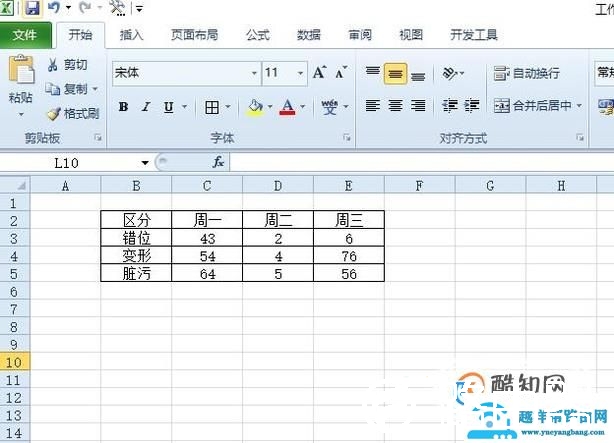This screenshot has height=443, width=614.
Task: Select cell containing 区分
Action: pos(136,220)
